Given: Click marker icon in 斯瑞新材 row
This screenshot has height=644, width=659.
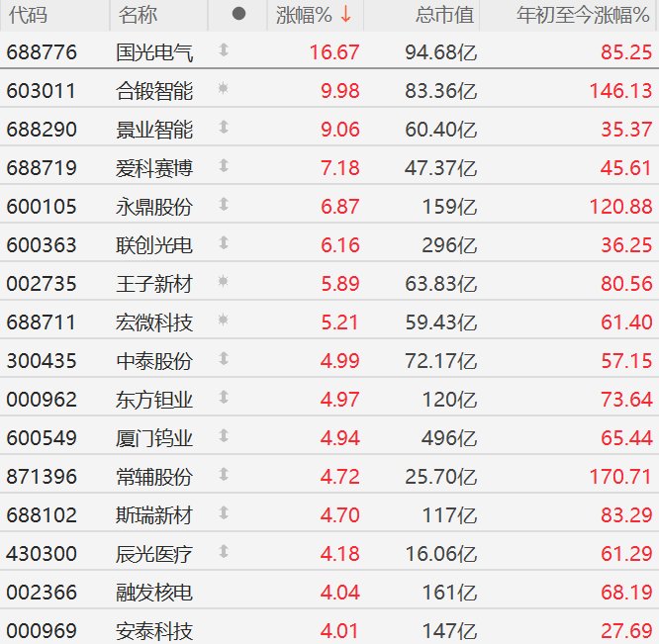Looking at the screenshot, I should tap(224, 513).
